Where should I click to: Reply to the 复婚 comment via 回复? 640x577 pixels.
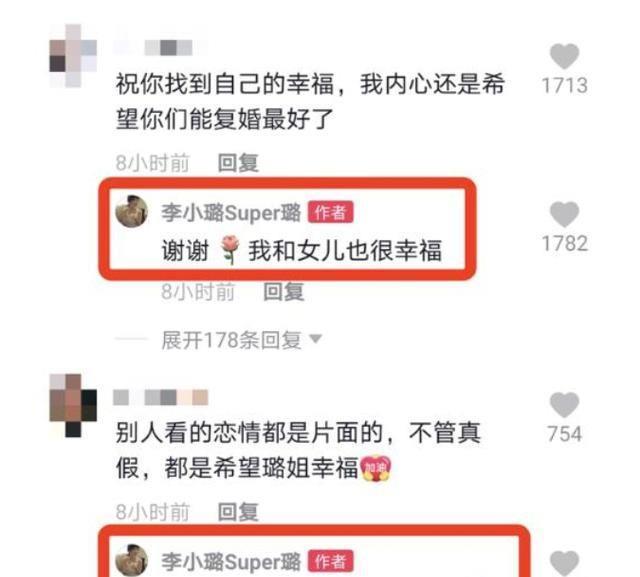click(x=238, y=163)
